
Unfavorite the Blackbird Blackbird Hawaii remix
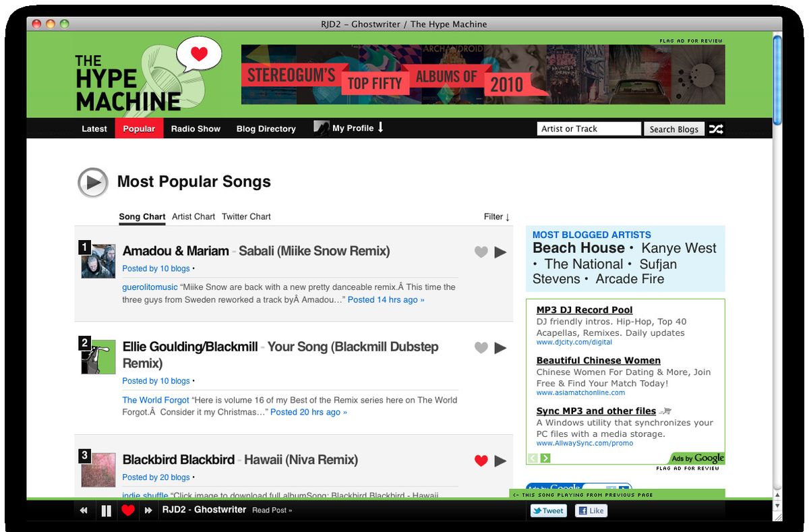pos(481,461)
